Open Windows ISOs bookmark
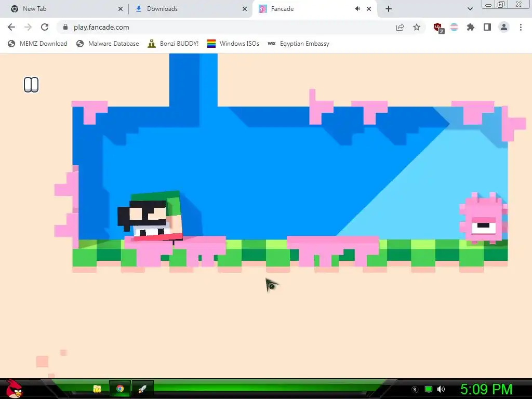Screen dimensions: 532x399 [x=233, y=44]
